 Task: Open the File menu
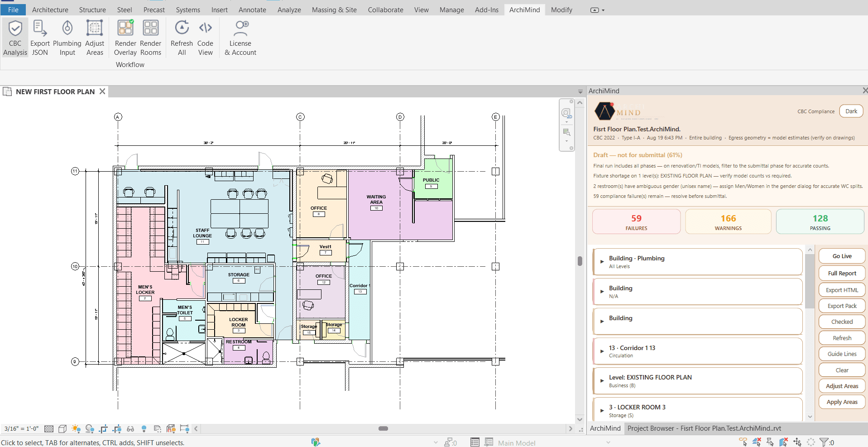tap(13, 10)
